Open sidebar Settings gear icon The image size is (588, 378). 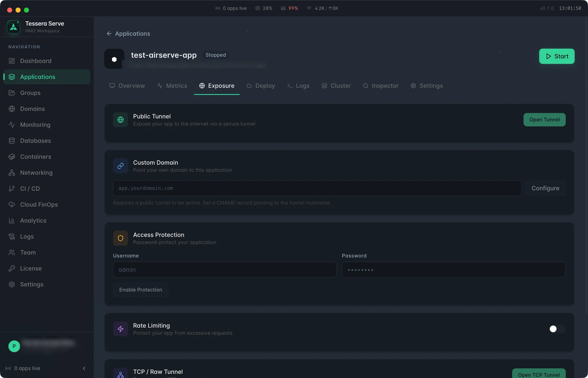pyautogui.click(x=12, y=285)
